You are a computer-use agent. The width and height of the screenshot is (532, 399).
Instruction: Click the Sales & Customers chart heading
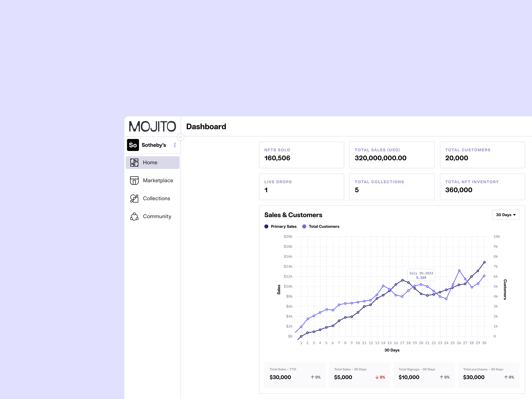tap(293, 215)
